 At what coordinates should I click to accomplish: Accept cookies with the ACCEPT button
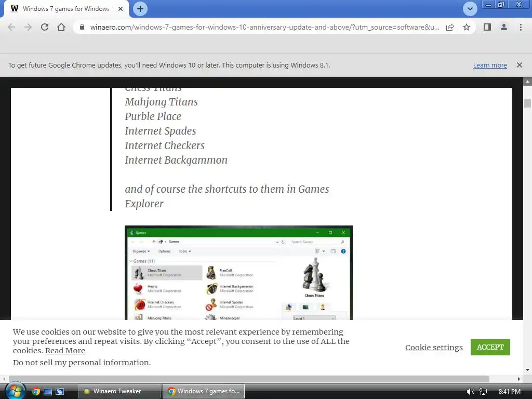[490, 347]
